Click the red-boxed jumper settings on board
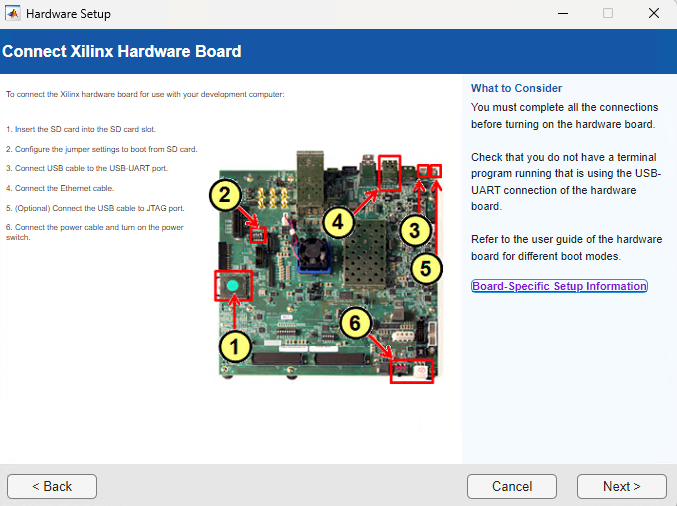The image size is (677, 506). point(258,236)
